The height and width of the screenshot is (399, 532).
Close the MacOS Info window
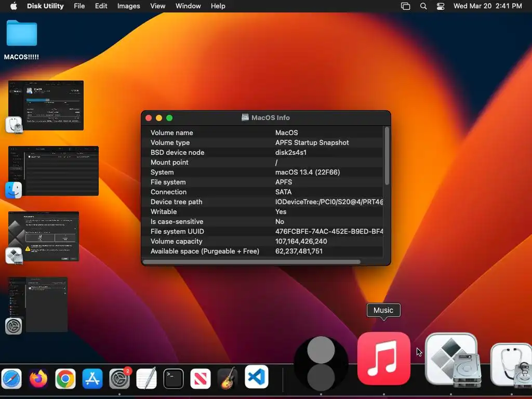[149, 118]
